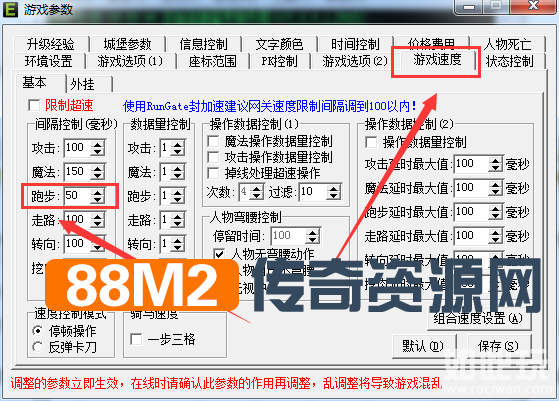The height and width of the screenshot is (401, 559).
Task: Open the 座标范围 tab
Action: click(213, 61)
